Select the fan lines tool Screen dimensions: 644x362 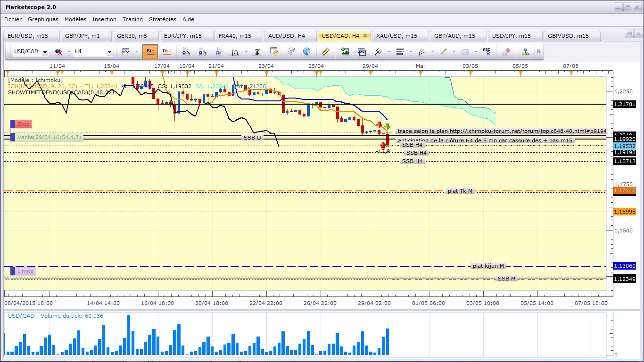coord(422,51)
